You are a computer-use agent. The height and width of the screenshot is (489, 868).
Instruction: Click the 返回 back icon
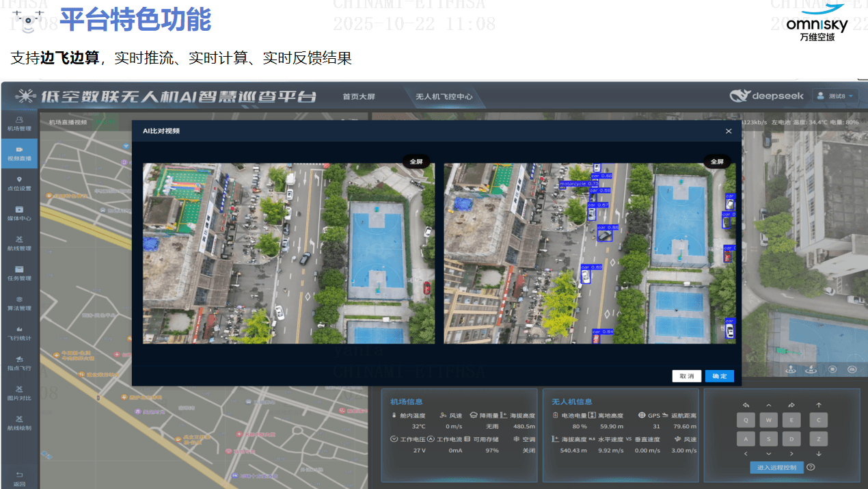19,478
